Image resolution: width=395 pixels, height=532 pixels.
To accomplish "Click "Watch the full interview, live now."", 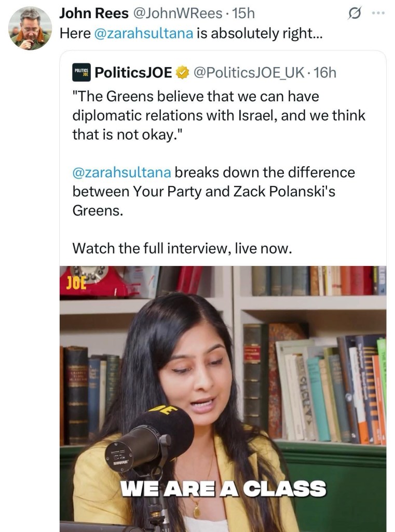I will click(182, 248).
